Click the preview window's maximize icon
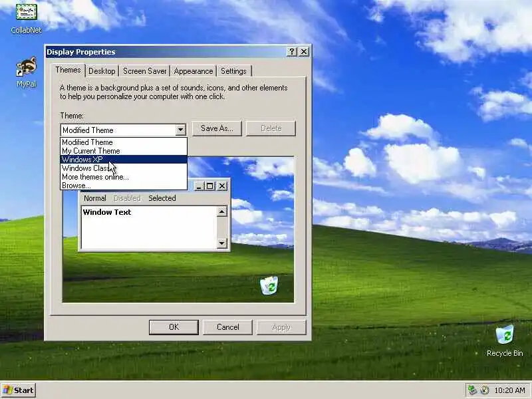The height and width of the screenshot is (399, 532). 210,186
